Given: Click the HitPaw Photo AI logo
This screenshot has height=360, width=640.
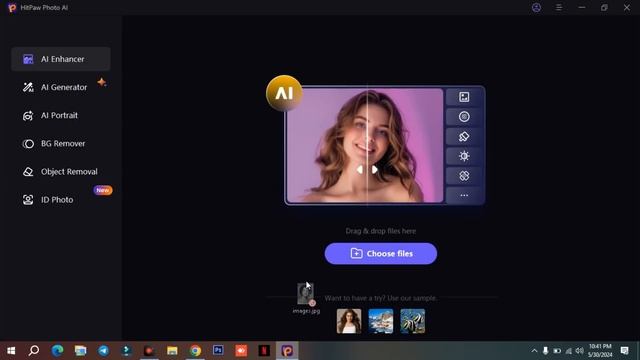Looking at the screenshot, I should coord(12,8).
